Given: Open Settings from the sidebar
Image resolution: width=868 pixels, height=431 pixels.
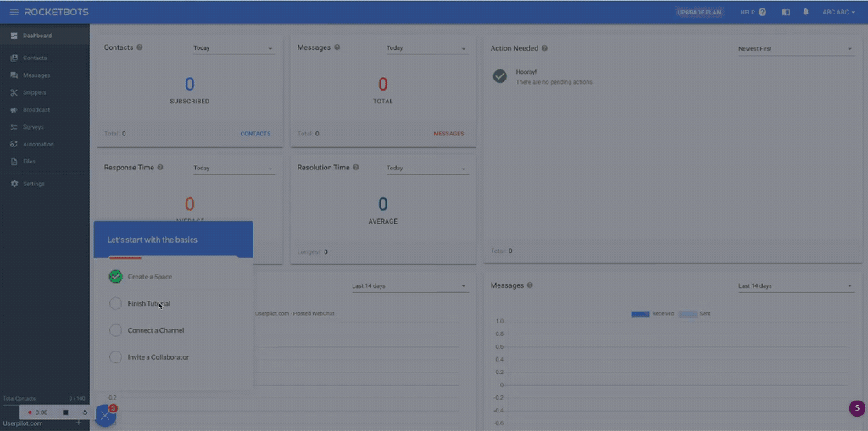Looking at the screenshot, I should coord(33,184).
